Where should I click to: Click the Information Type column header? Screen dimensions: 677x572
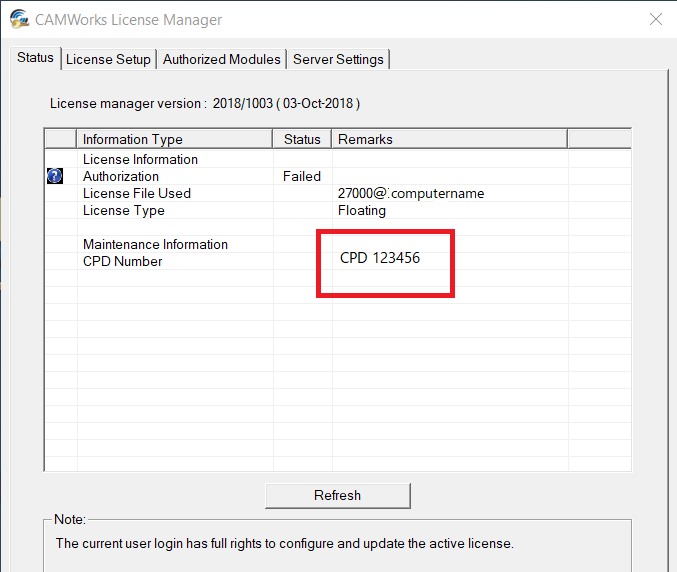[175, 139]
